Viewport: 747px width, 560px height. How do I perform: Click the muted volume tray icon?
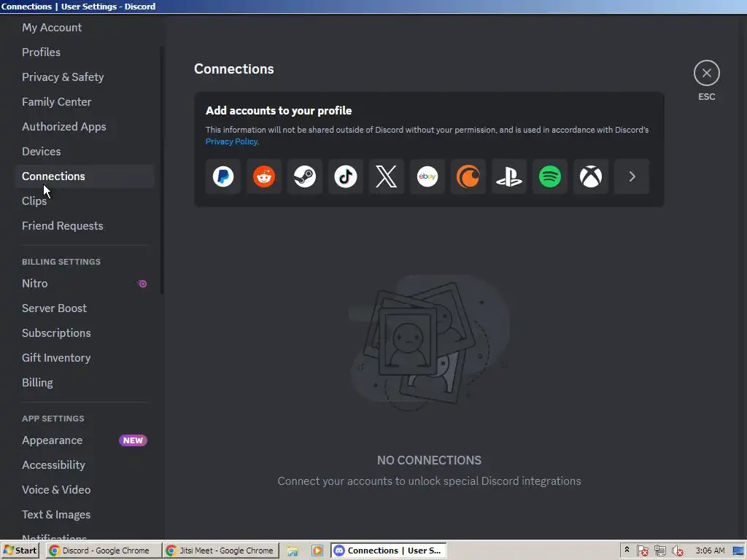[x=677, y=551]
